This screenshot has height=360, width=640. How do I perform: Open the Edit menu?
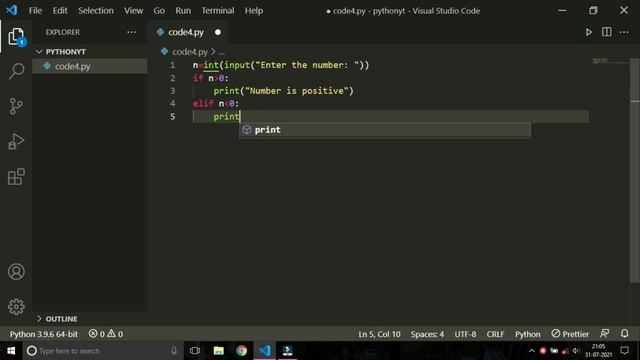pos(60,11)
